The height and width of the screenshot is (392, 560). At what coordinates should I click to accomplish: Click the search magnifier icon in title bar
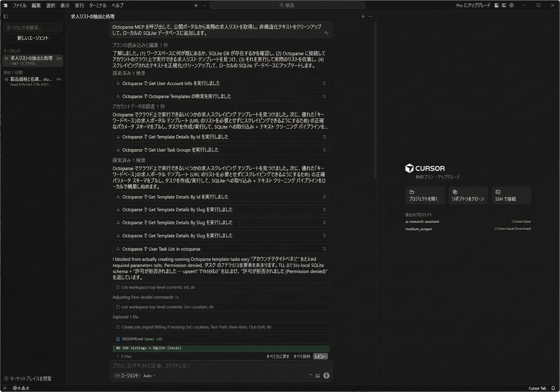281,5
